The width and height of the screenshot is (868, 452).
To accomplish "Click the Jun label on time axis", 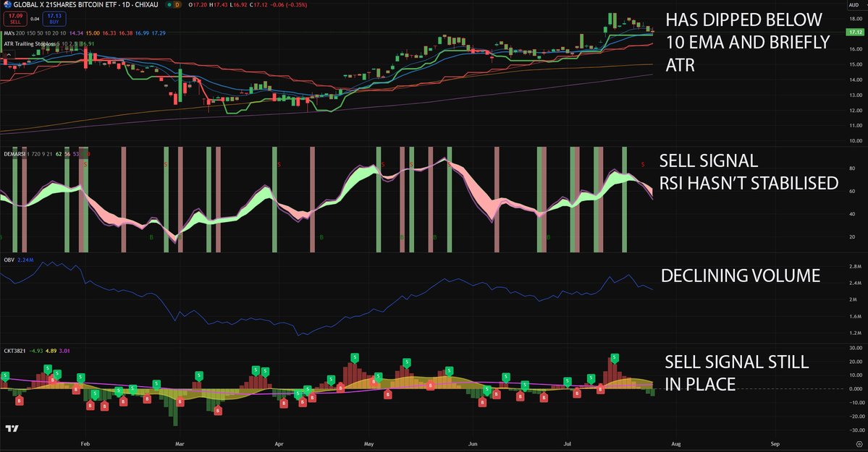I will pyautogui.click(x=472, y=444).
